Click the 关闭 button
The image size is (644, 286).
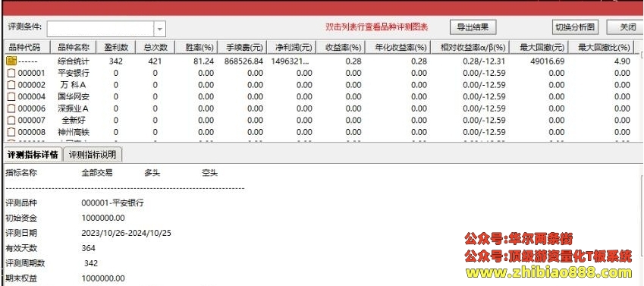625,27
